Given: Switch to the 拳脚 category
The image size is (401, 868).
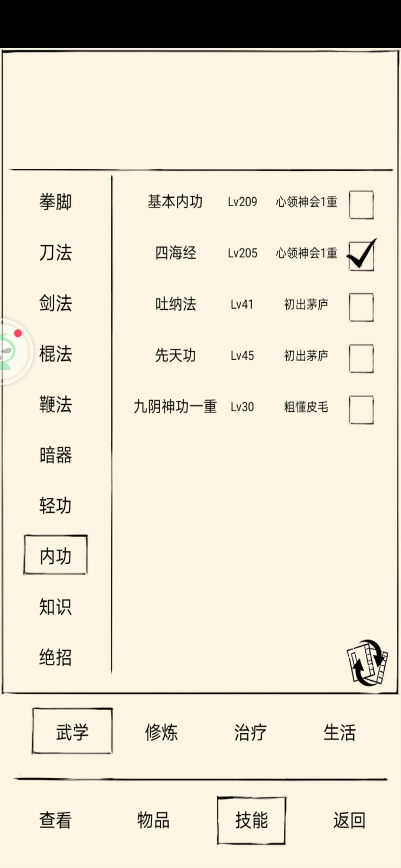Looking at the screenshot, I should 56,202.
